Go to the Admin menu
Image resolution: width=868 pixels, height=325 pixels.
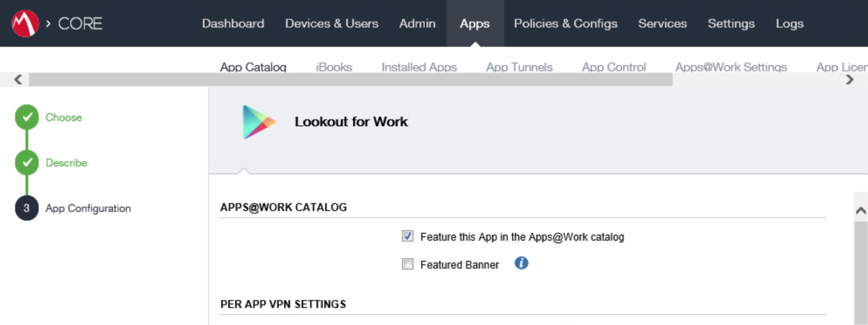[x=417, y=24]
